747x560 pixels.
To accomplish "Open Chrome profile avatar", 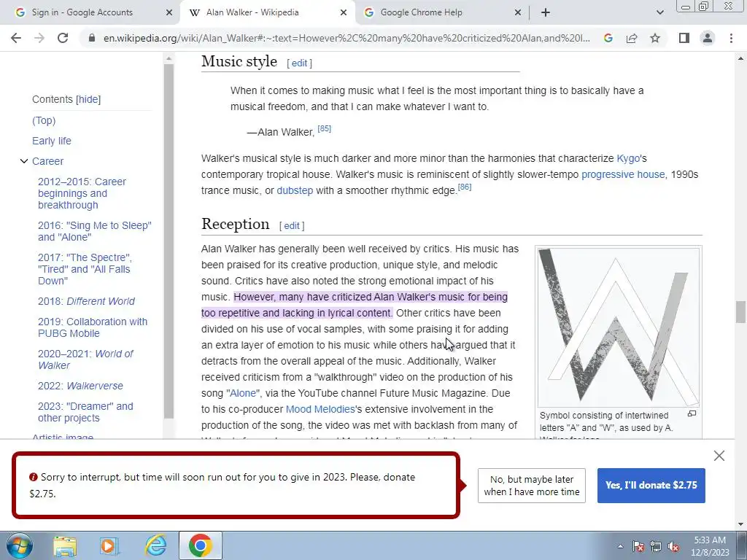I will tap(708, 38).
